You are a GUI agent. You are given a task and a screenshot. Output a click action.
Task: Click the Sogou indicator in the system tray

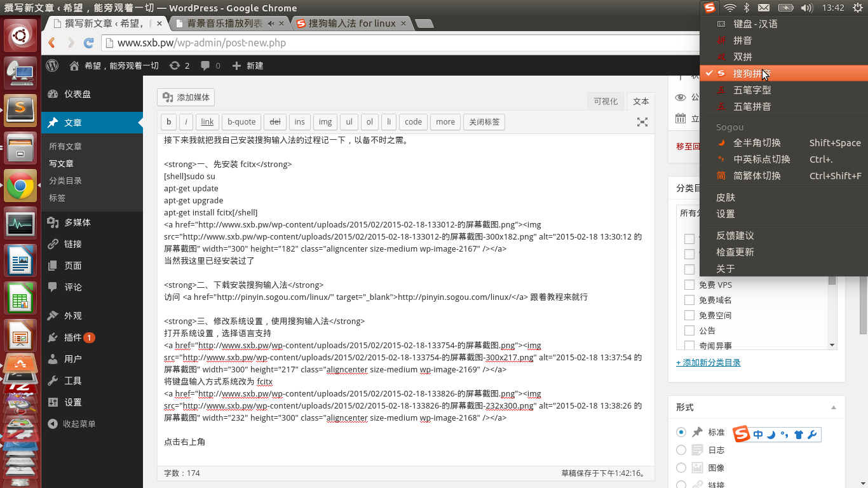coord(710,8)
